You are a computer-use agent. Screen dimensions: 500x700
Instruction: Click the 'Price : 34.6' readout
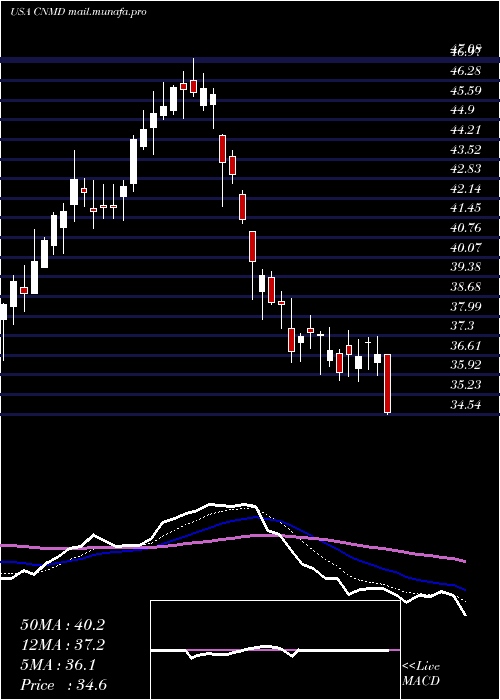63,685
